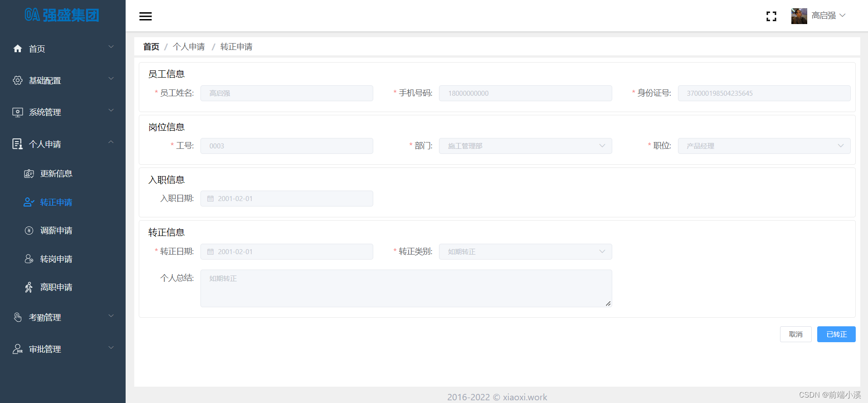This screenshot has height=403, width=868.
Task: Open 转岗申请 in the sidebar
Action: click(56, 259)
